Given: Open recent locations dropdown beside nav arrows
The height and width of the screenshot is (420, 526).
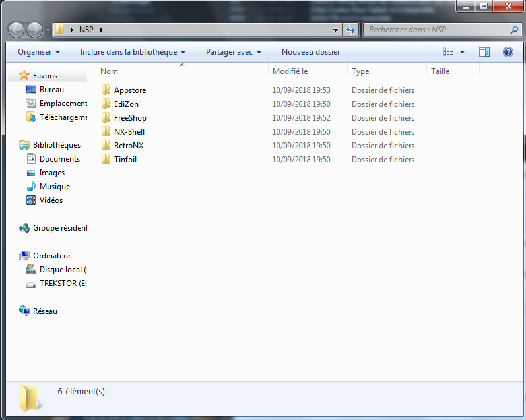Looking at the screenshot, I should tap(48, 30).
